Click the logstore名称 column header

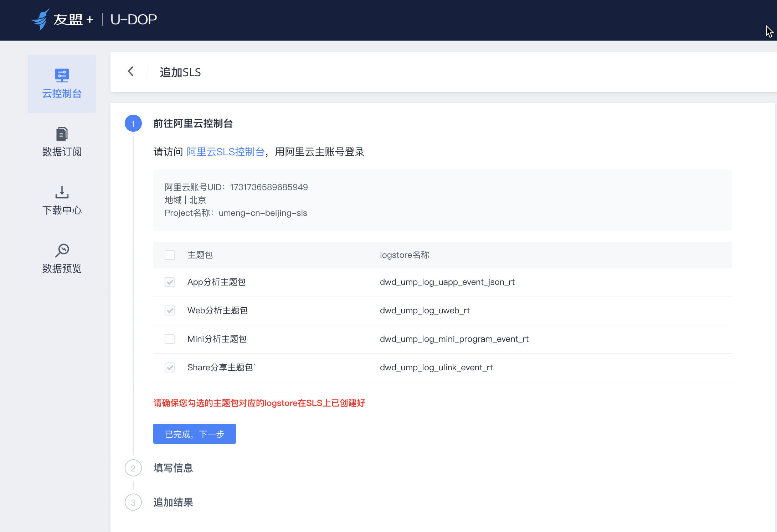405,255
